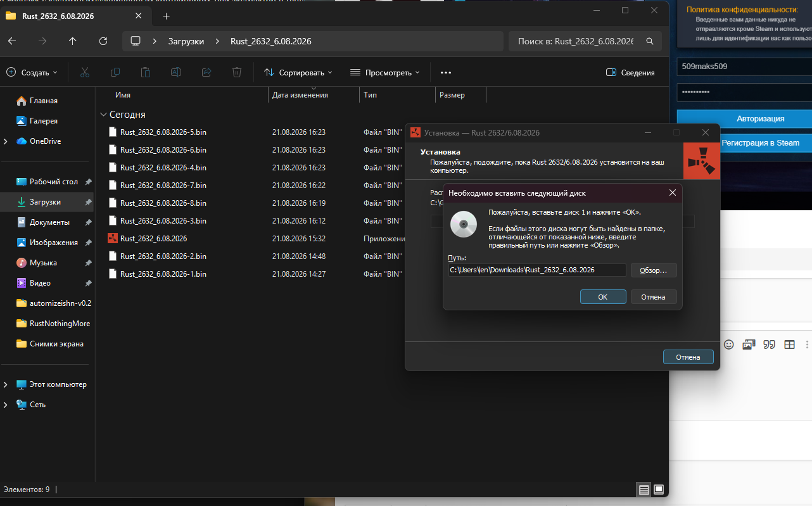Click the Share icon in Explorer toolbar
The height and width of the screenshot is (506, 812).
(206, 72)
